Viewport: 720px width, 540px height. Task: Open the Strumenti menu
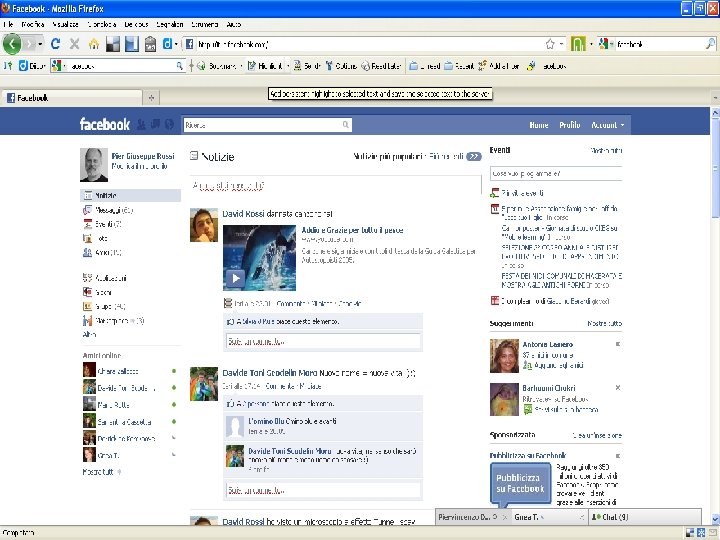[204, 24]
